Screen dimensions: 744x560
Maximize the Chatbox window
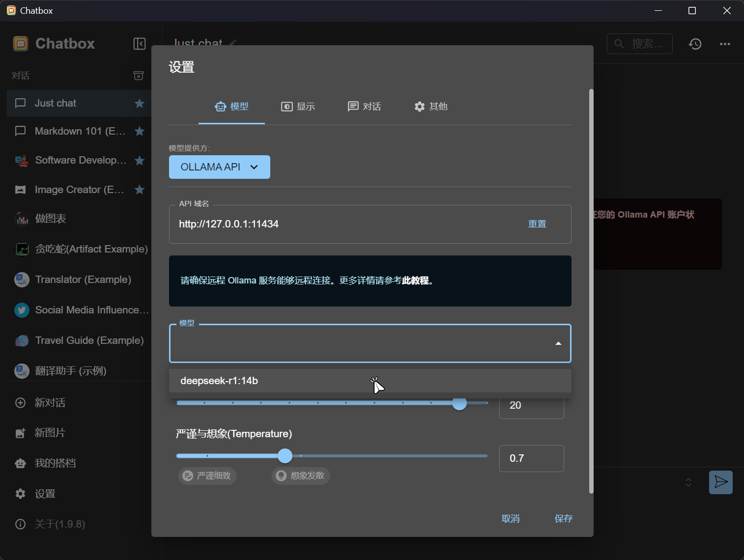point(692,11)
